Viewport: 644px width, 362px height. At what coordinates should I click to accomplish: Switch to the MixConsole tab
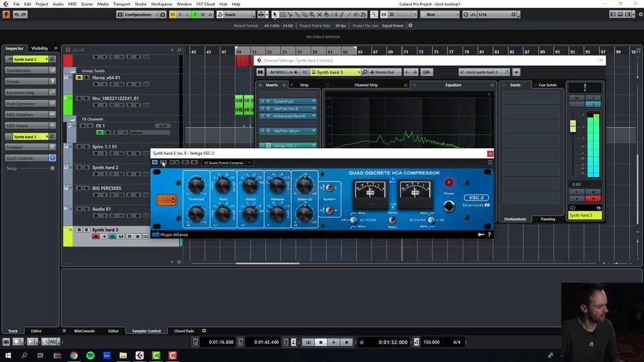85,330
